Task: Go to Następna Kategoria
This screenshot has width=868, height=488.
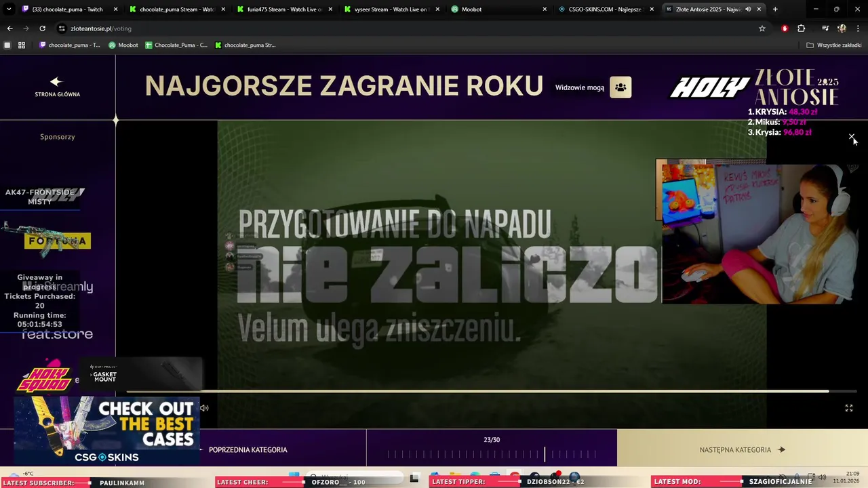Action: click(x=742, y=449)
